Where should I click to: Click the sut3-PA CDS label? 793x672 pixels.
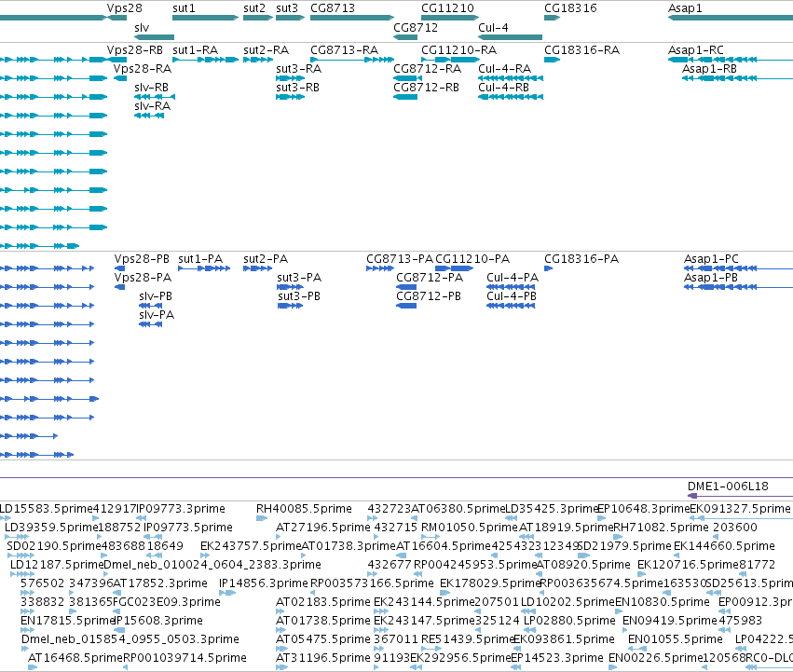(x=299, y=278)
